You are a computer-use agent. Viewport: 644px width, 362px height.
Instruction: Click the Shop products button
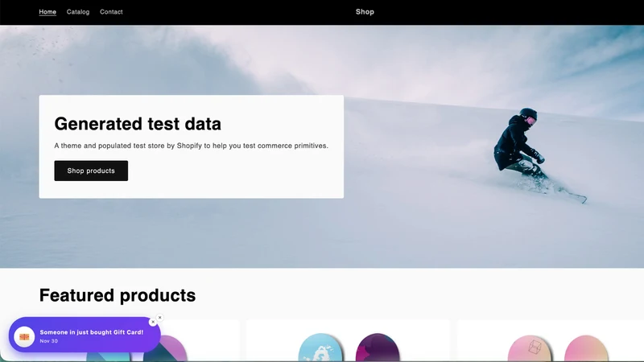pyautogui.click(x=91, y=171)
